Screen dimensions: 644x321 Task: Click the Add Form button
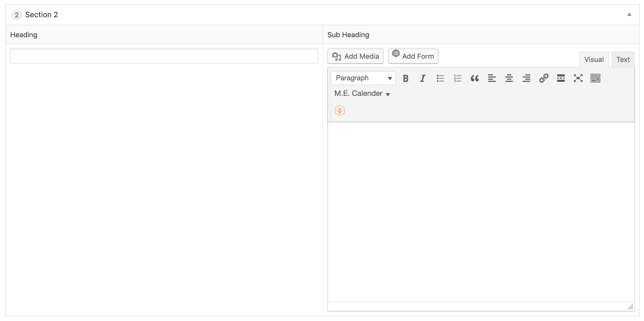(413, 56)
